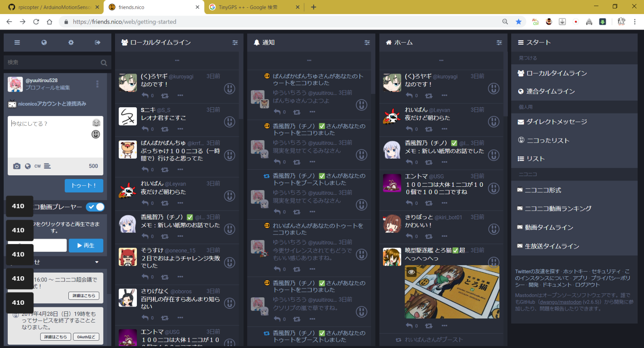Screen dimensions: 644x348
Task: Open the hamburger menu in the compose column
Action: pos(17,43)
